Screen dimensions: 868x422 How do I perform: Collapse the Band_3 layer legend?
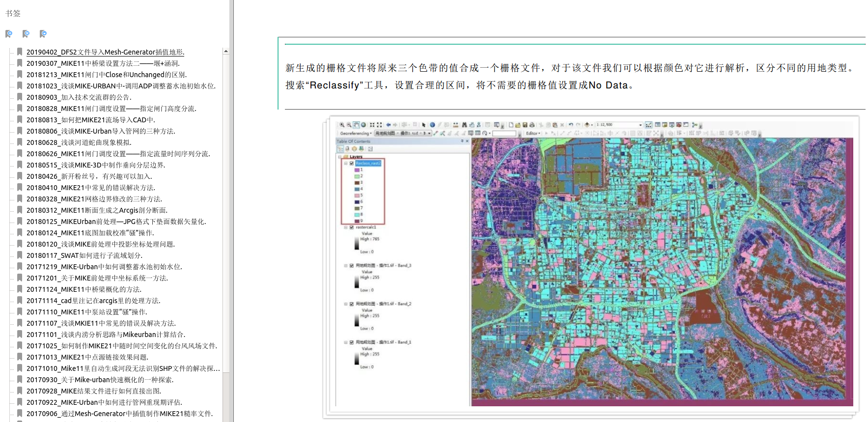click(346, 266)
